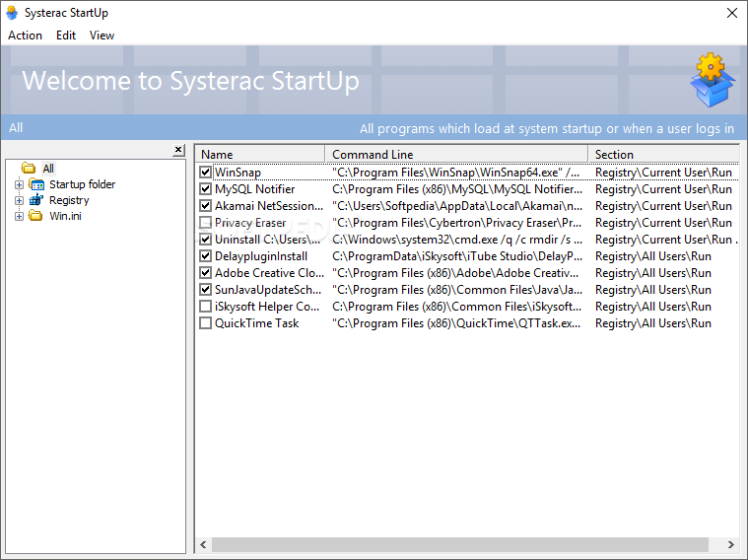Open the Edit menu
Image resolution: width=748 pixels, height=560 pixels.
click(x=66, y=35)
